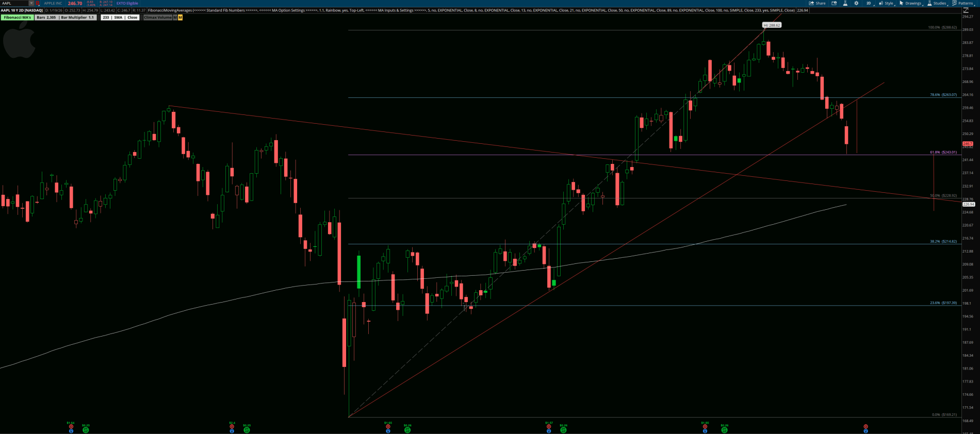The height and width of the screenshot is (434, 980).
Task: Toggle the yellow M Climax Volume button
Action: tap(180, 18)
